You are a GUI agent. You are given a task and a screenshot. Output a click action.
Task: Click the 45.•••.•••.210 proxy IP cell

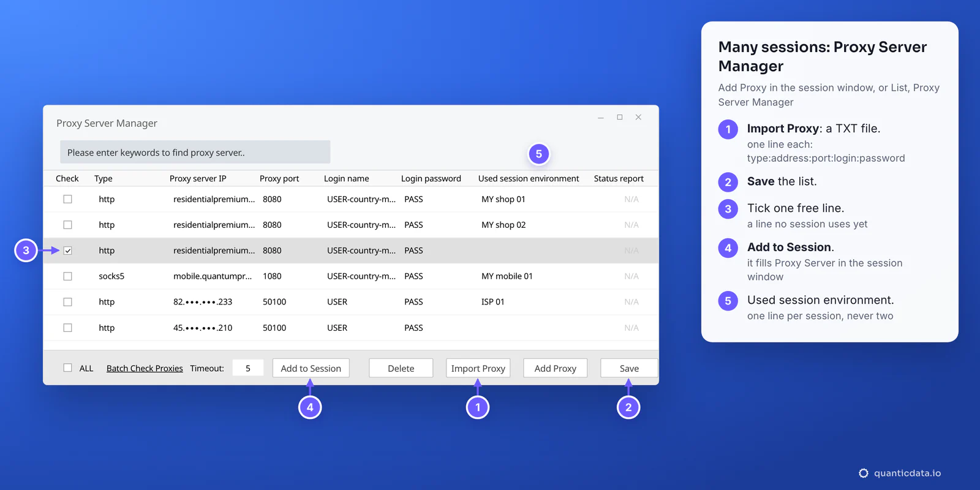[203, 328]
